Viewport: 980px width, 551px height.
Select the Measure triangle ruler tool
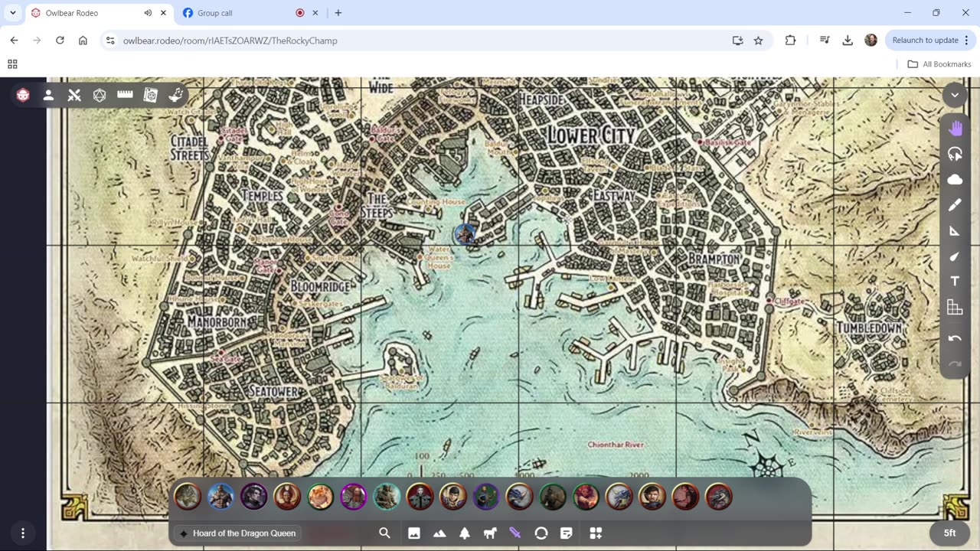coord(955,230)
